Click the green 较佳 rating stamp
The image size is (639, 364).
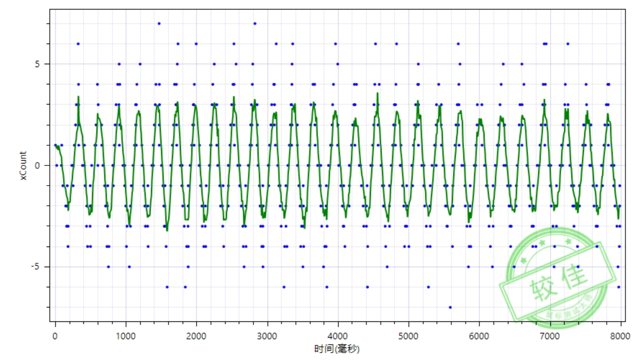[559, 280]
